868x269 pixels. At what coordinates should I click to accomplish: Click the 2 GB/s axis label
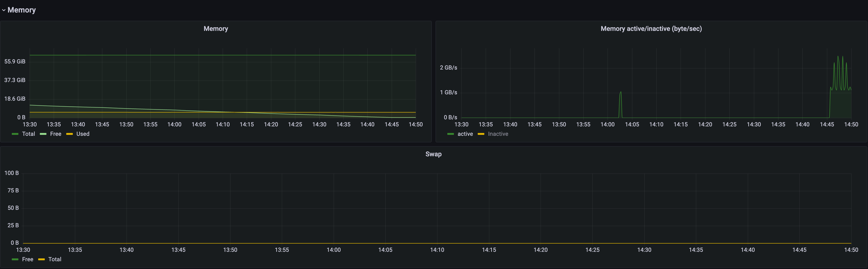[x=448, y=68]
